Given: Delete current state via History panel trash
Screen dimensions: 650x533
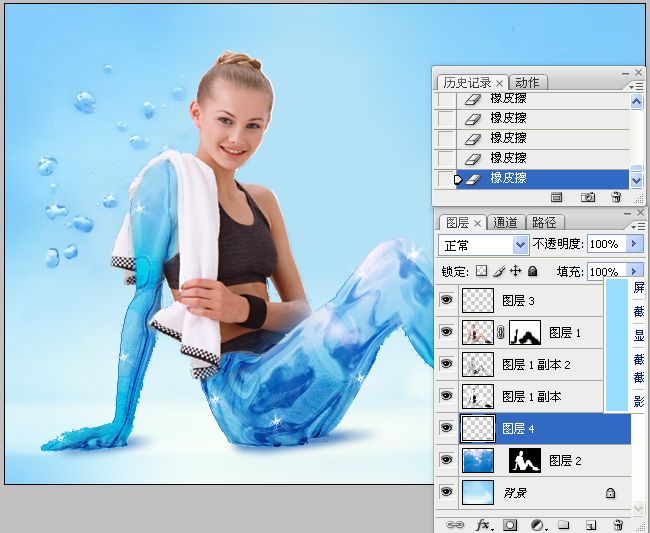Looking at the screenshot, I should pyautogui.click(x=616, y=198).
